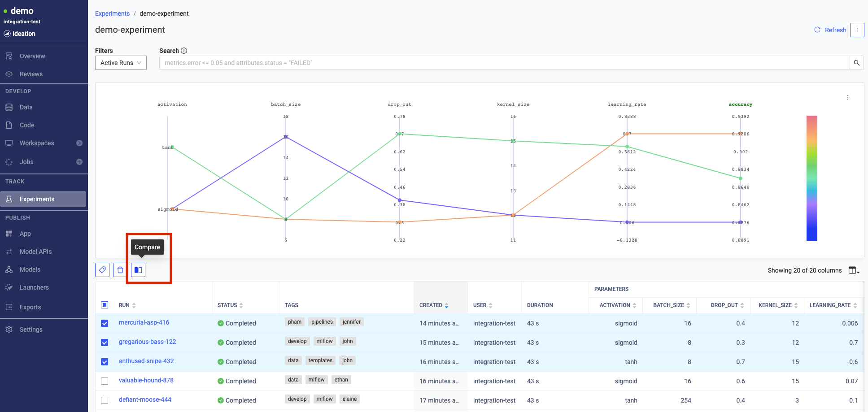
Task: Sort by the ACTIVATION column
Action: click(x=634, y=305)
